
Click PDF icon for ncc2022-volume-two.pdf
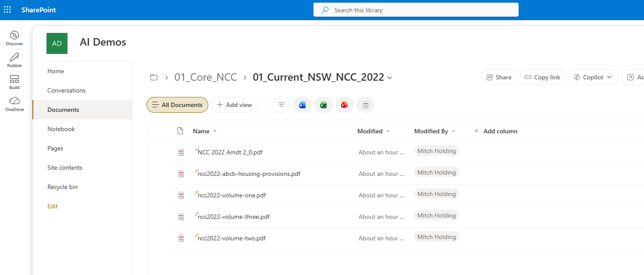tap(181, 238)
